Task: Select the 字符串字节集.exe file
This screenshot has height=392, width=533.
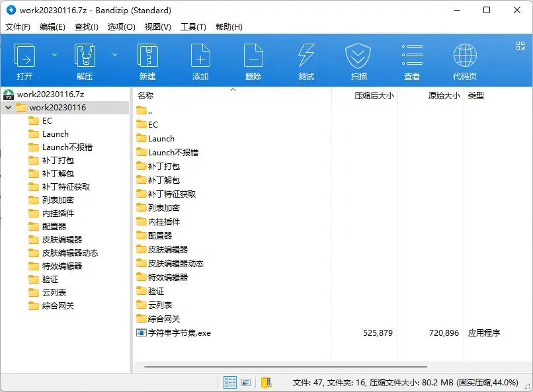Action: click(x=173, y=333)
